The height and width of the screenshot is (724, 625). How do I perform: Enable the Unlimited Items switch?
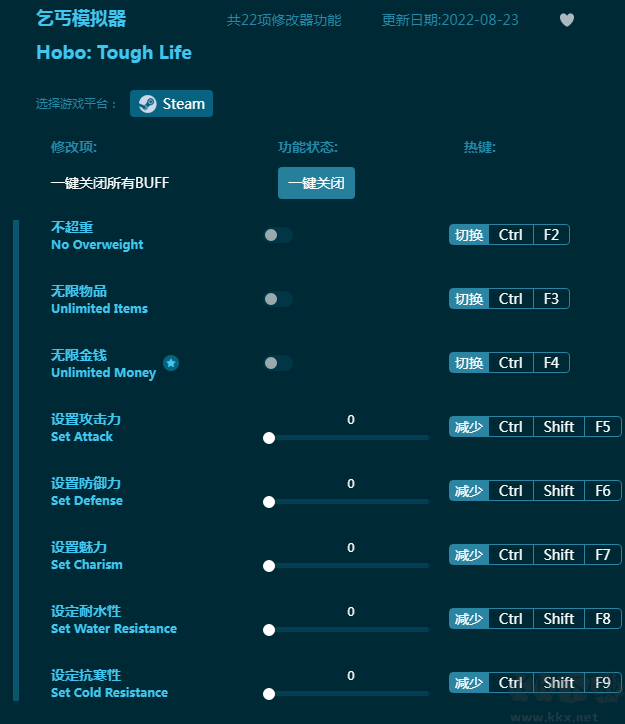click(278, 299)
